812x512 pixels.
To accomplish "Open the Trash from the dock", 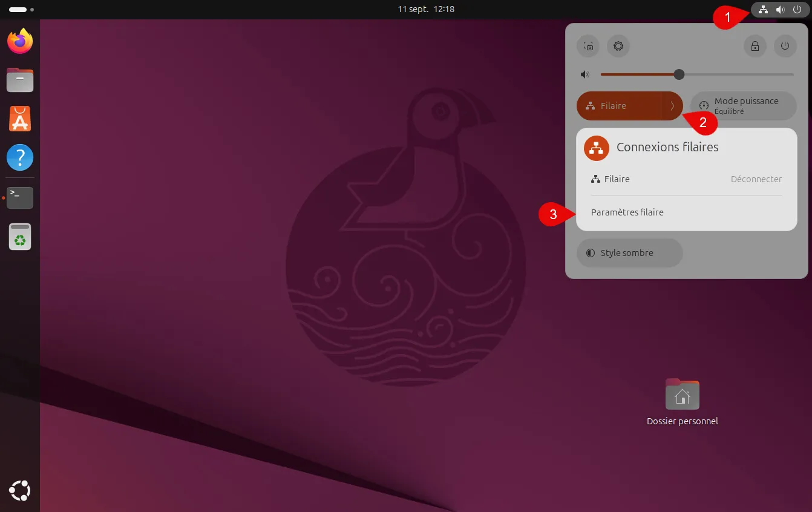I will pos(20,237).
